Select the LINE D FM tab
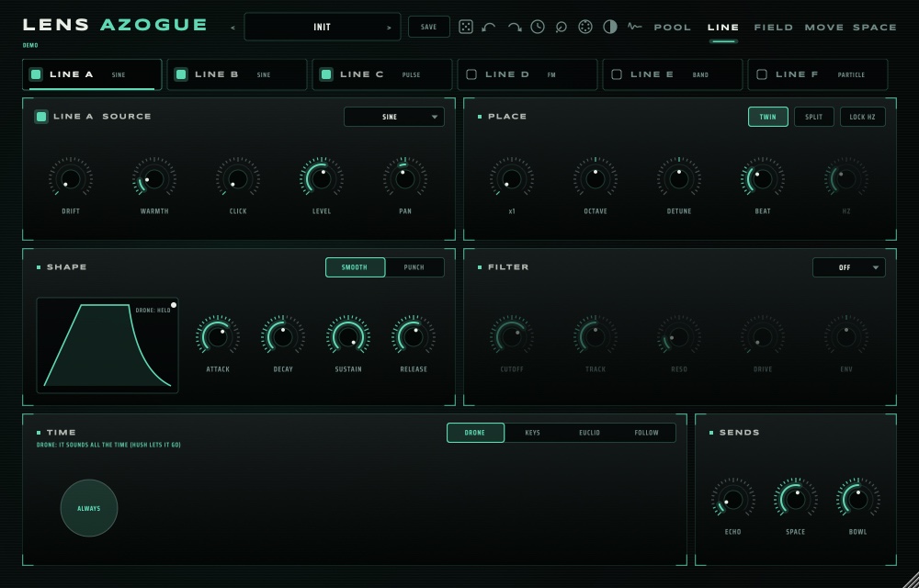Screen dimensions: 919x588 tap(527, 74)
